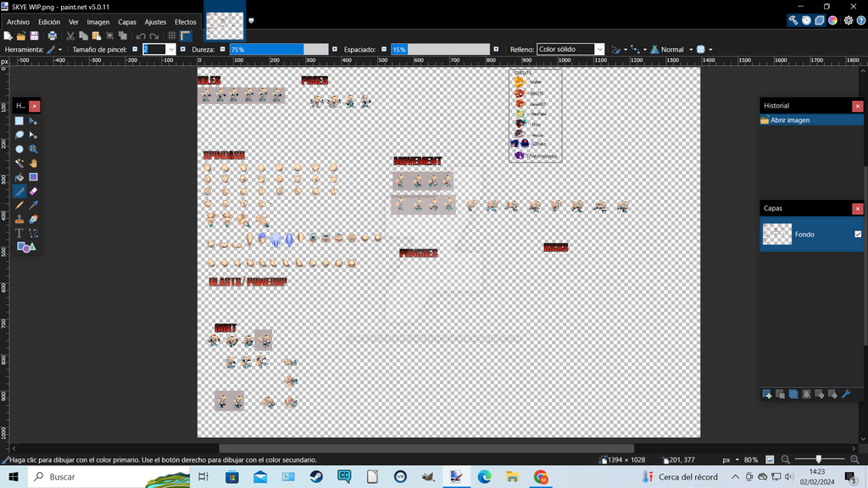
Task: Select the Ellipse Select tool
Action: (19, 149)
